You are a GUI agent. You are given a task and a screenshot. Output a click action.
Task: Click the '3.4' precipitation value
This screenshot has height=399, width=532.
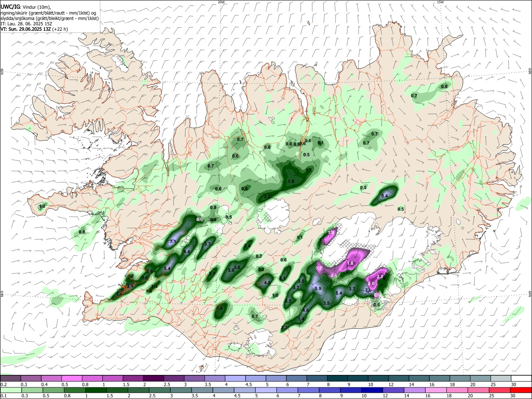302,319
